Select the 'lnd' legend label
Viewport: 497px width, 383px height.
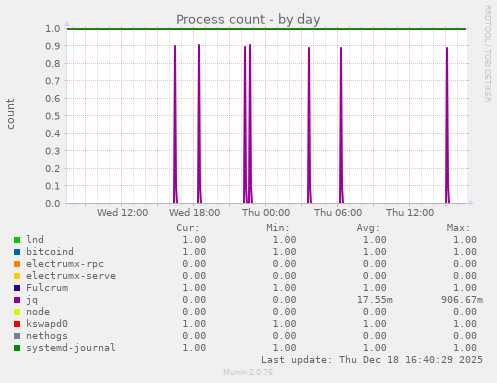click(x=35, y=240)
